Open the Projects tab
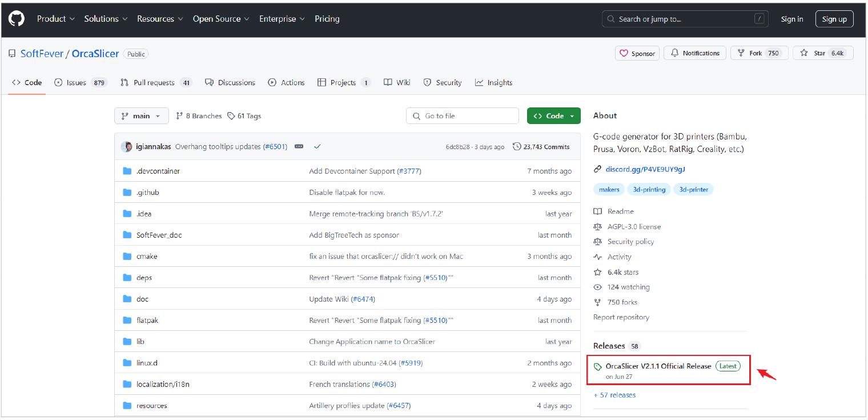868x420 pixels. [344, 83]
